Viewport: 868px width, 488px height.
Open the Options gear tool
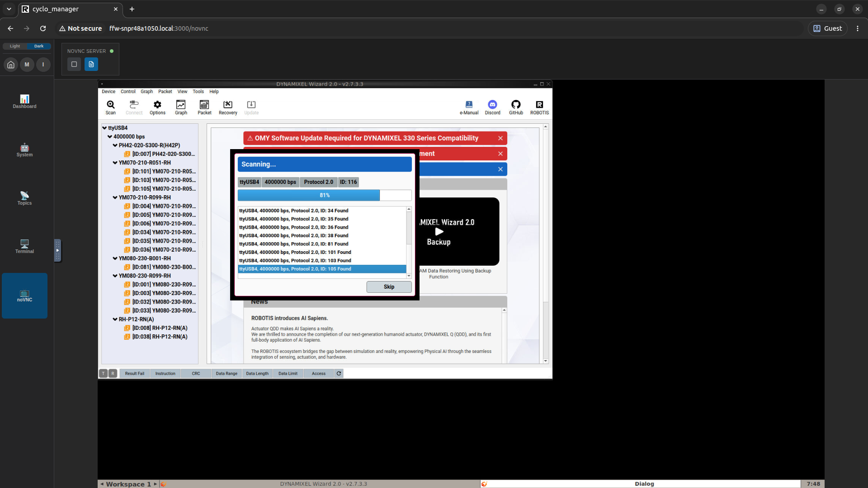157,108
